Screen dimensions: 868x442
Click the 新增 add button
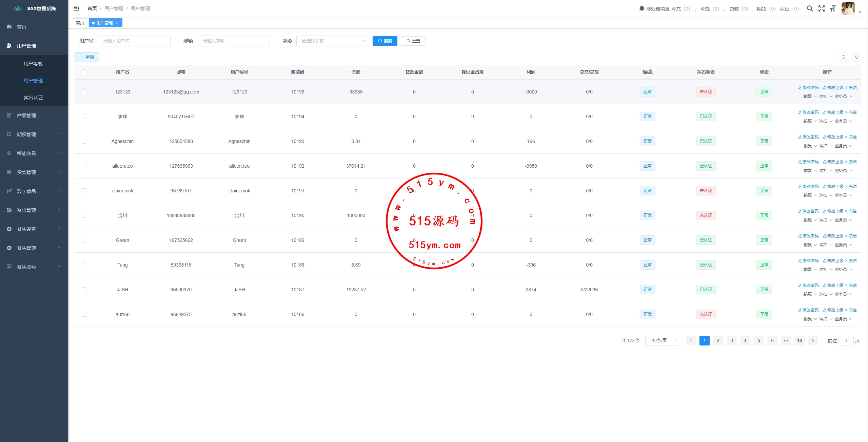(87, 57)
